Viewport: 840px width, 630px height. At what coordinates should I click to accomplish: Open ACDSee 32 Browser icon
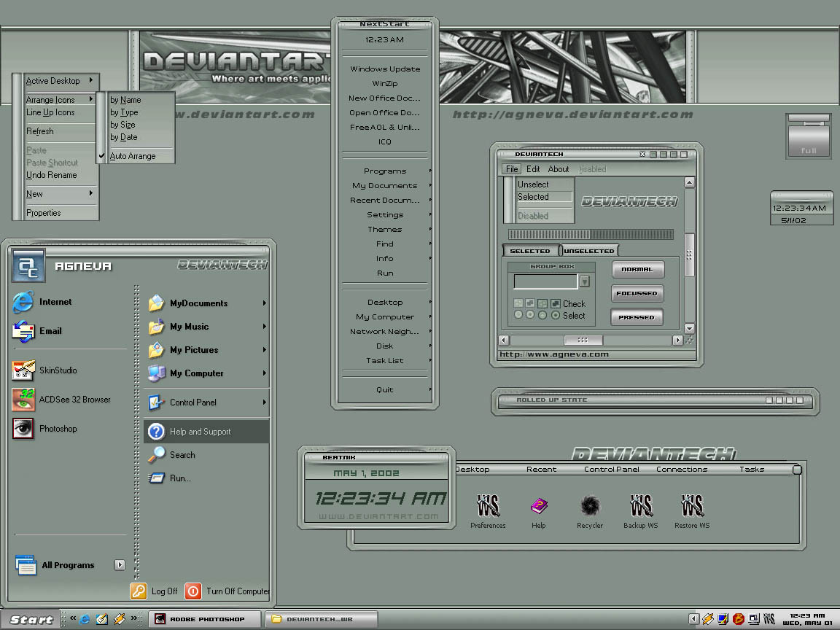23,400
